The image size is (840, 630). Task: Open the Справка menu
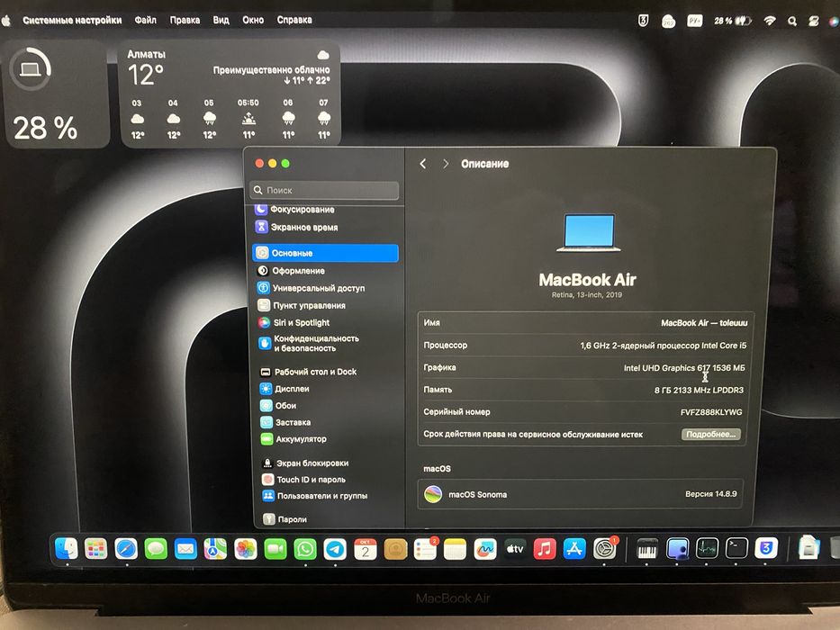click(x=294, y=21)
